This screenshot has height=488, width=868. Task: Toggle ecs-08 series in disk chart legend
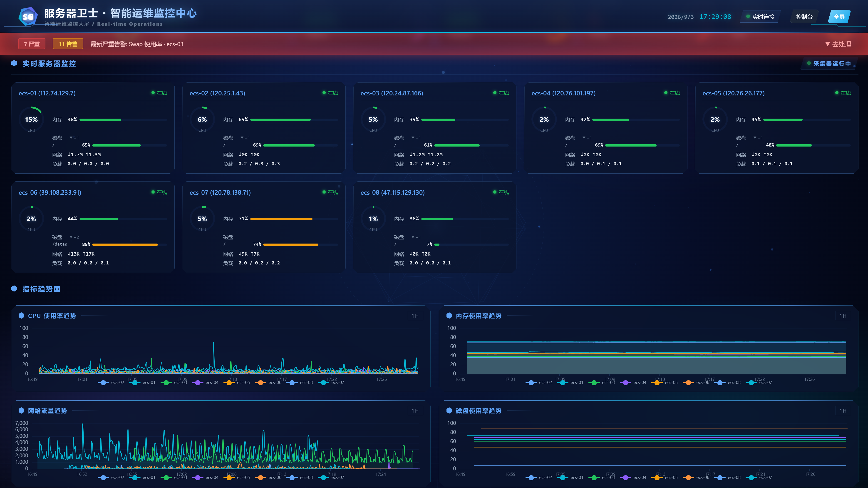click(x=727, y=478)
